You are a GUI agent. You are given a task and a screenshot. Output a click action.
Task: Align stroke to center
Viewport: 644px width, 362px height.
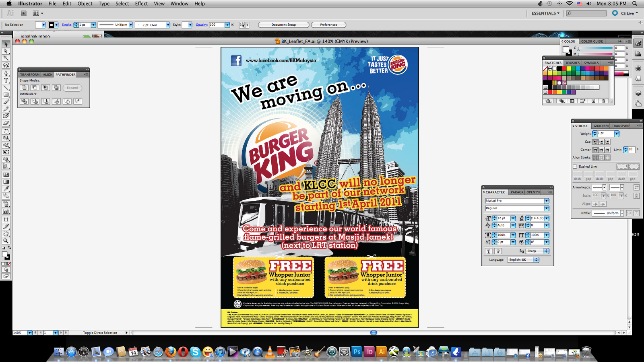pos(595,158)
